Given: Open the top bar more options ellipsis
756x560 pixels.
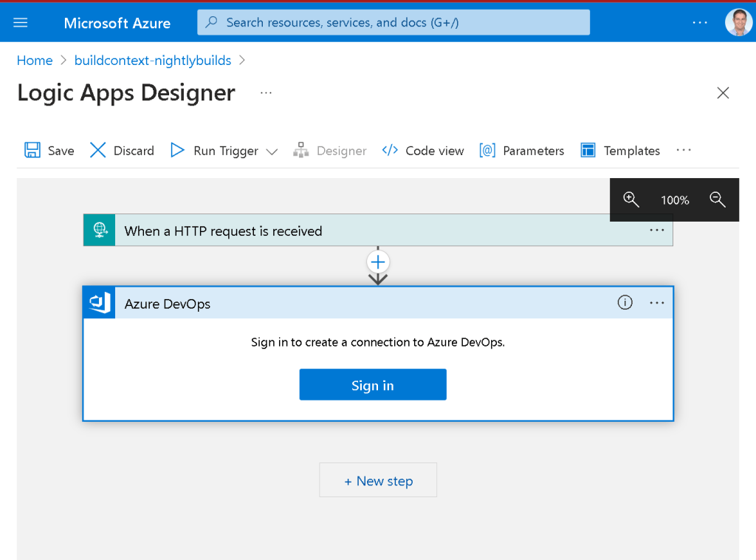Looking at the screenshot, I should (700, 23).
